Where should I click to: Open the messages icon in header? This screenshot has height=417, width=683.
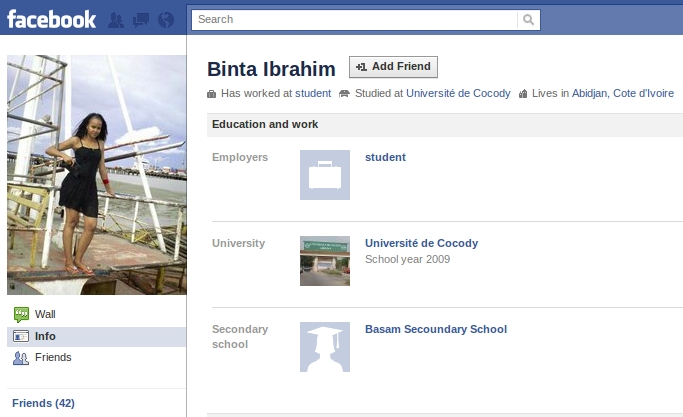coord(141,20)
